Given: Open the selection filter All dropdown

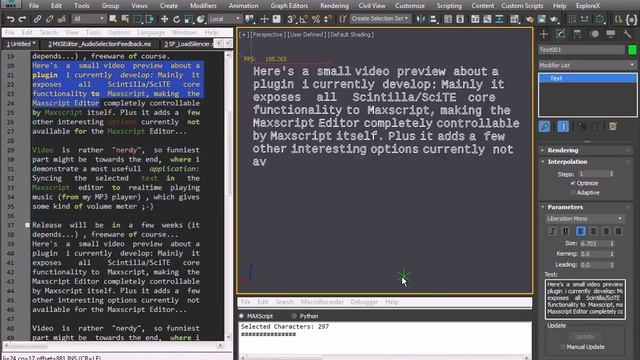Looking at the screenshot, I should [89, 19].
